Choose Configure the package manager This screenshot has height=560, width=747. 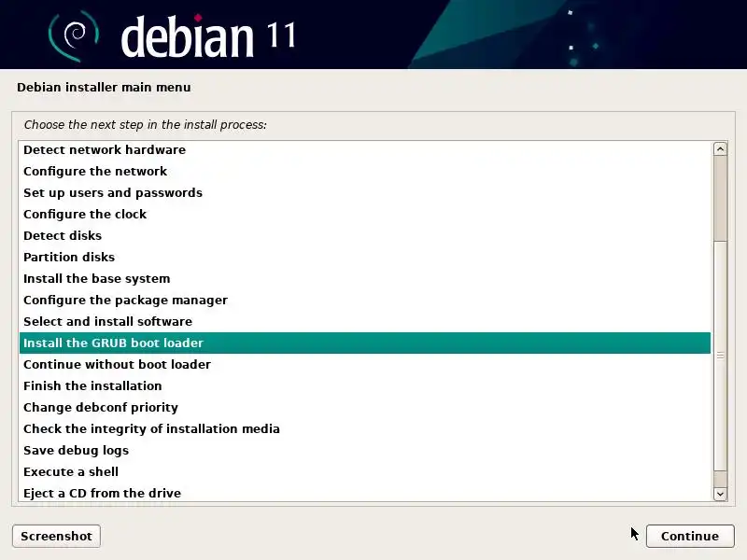(365, 300)
